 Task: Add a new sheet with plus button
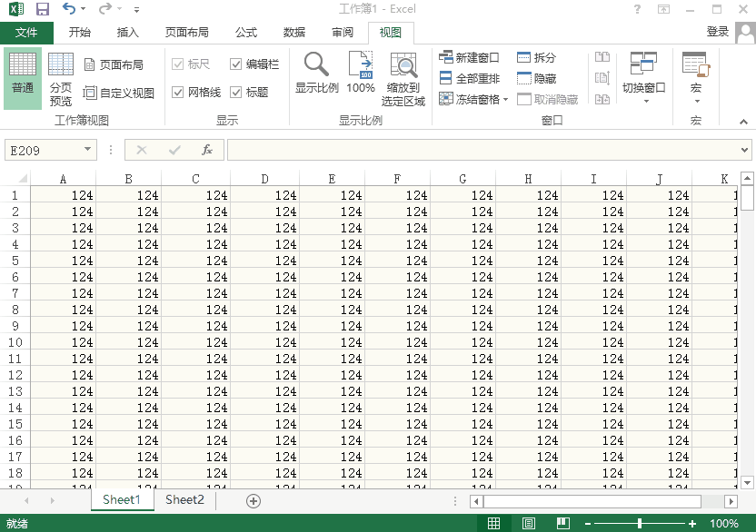point(254,501)
